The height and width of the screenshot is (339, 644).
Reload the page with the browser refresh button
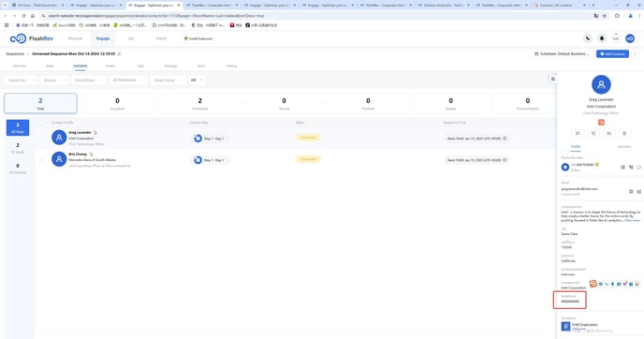pyautogui.click(x=23, y=16)
